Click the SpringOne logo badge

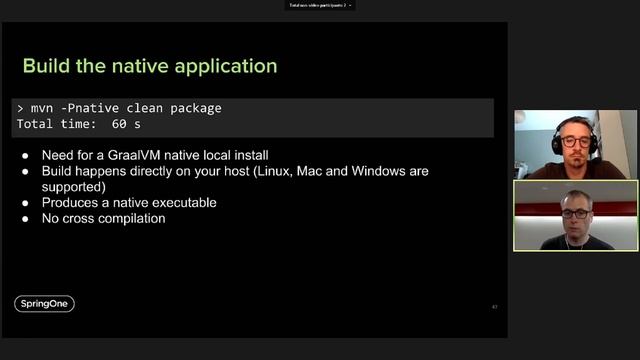pyautogui.click(x=44, y=304)
